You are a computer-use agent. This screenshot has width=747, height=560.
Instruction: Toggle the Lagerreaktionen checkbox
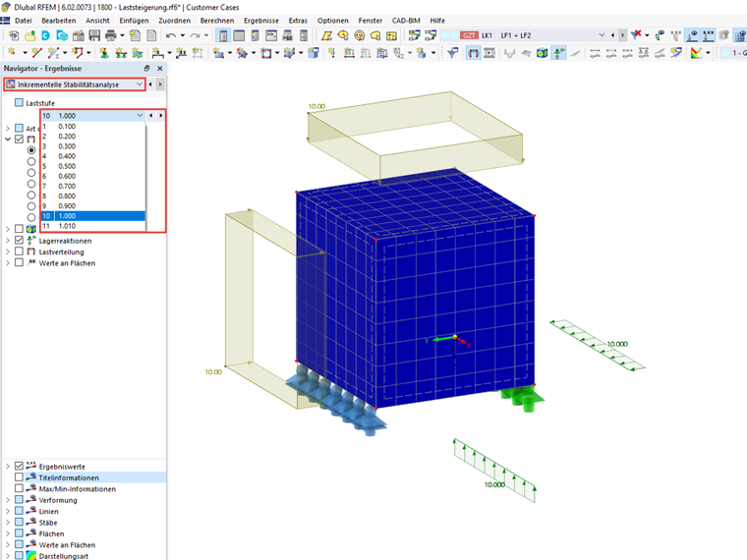click(19, 240)
